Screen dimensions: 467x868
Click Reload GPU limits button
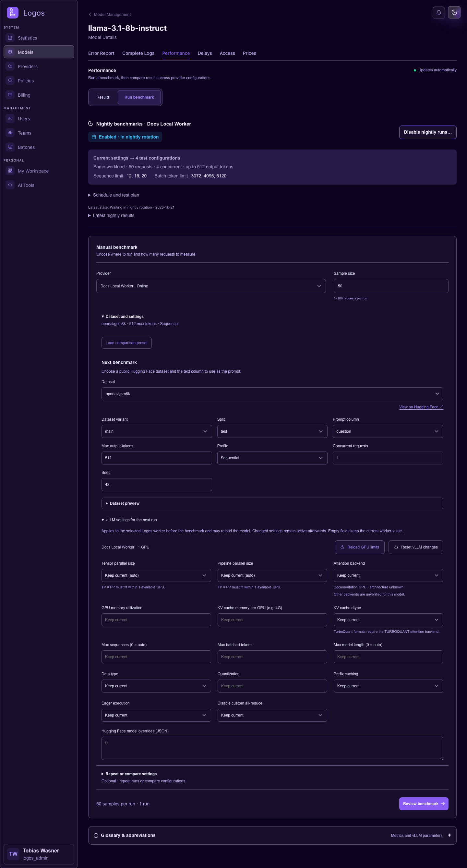coord(360,547)
